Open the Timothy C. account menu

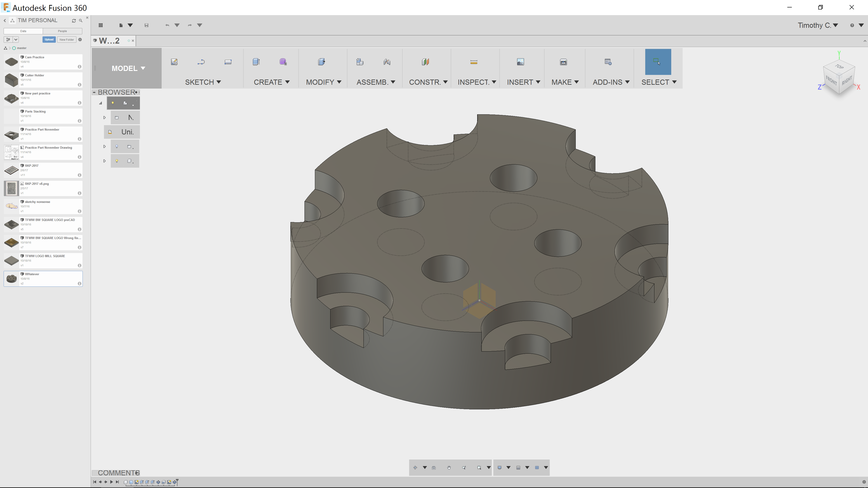818,25
